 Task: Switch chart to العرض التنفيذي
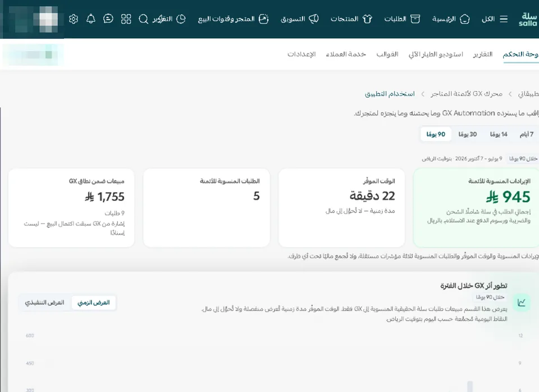click(44, 303)
